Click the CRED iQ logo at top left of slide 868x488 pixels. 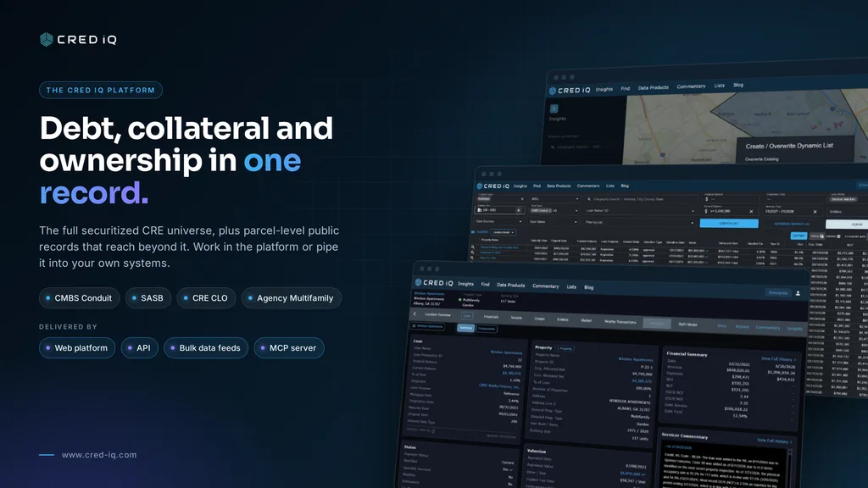[78, 39]
